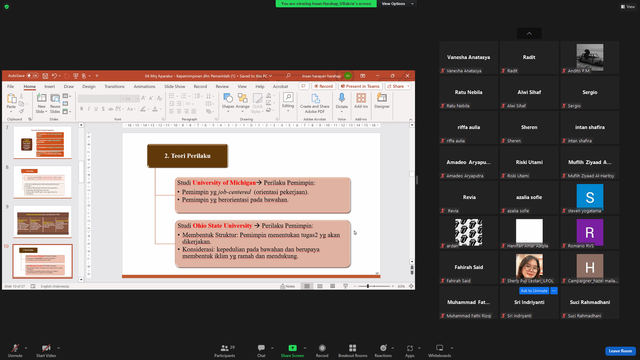
Task: Click the Arrange tool
Action: [242, 101]
